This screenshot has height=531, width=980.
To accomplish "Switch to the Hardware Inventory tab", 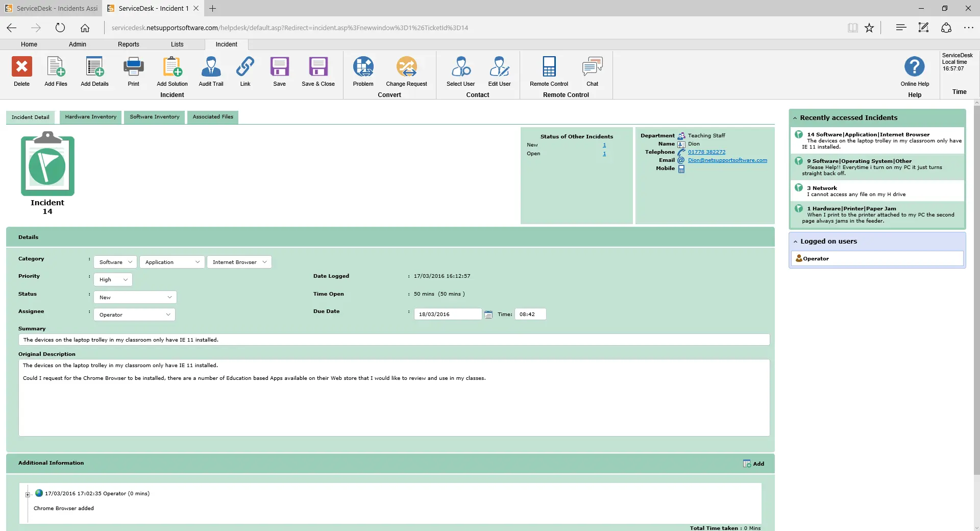I will point(90,117).
